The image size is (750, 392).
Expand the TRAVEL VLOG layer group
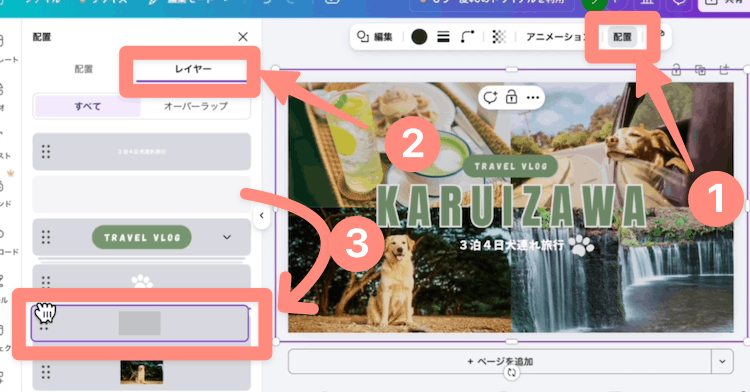pyautogui.click(x=227, y=237)
